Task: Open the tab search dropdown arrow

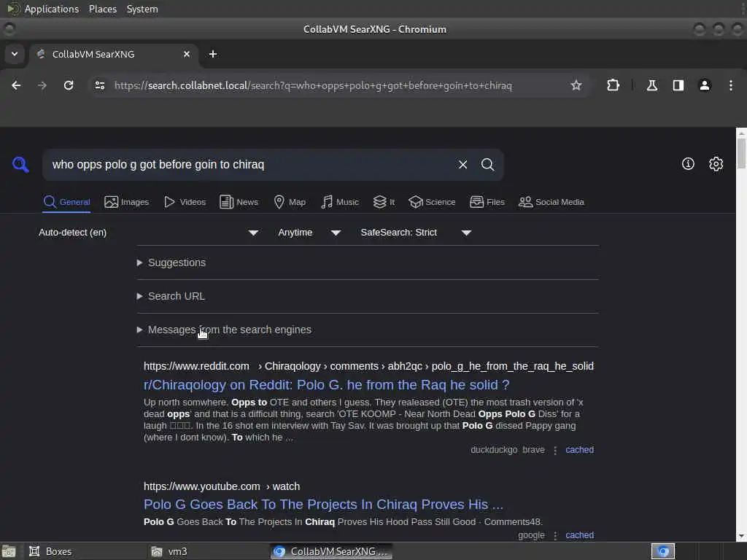Action: [15, 54]
